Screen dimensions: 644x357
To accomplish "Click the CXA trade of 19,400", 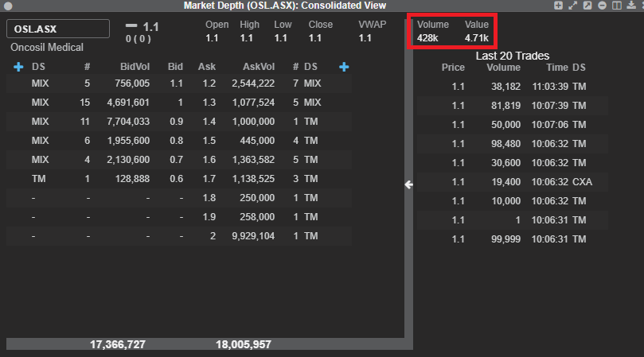I will (513, 182).
